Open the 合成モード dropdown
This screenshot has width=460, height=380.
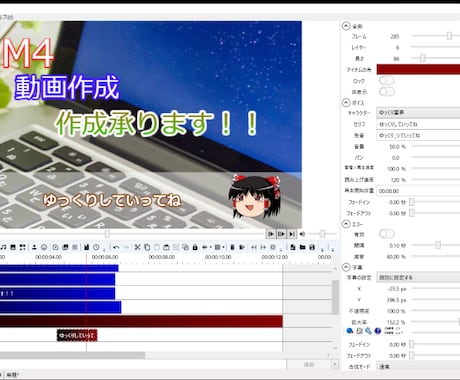[418, 366]
